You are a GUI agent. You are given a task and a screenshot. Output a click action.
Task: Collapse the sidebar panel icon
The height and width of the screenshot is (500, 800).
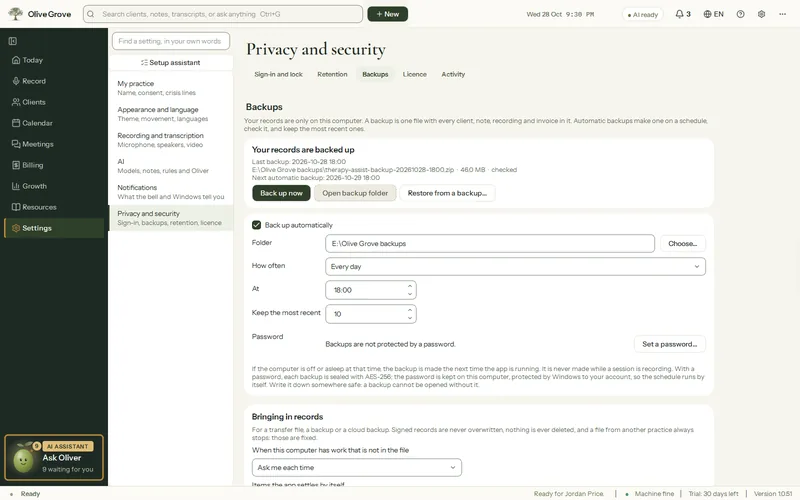pos(13,41)
